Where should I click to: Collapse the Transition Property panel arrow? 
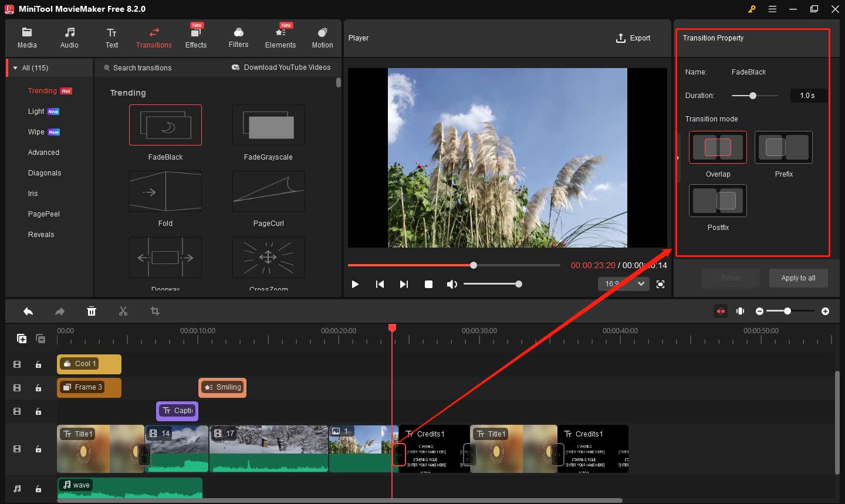[x=678, y=158]
